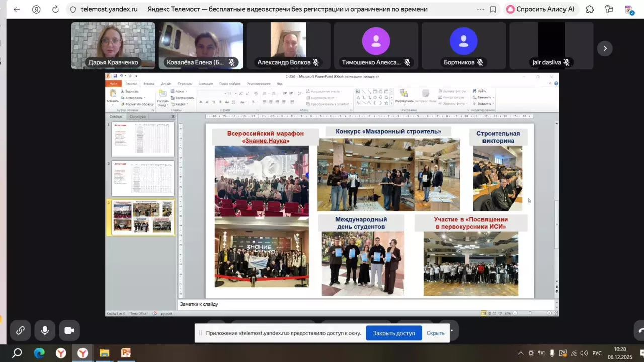644x362 pixels.
Task: Click the volume icon in system tray
Action: point(584,353)
